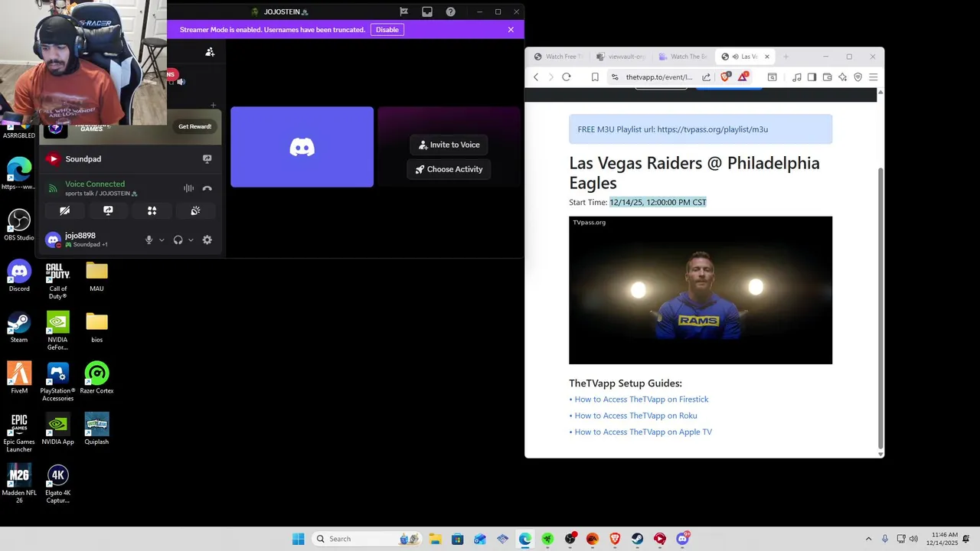Open Brave VPN shield icon
This screenshot has height=551, width=980.
(x=857, y=77)
